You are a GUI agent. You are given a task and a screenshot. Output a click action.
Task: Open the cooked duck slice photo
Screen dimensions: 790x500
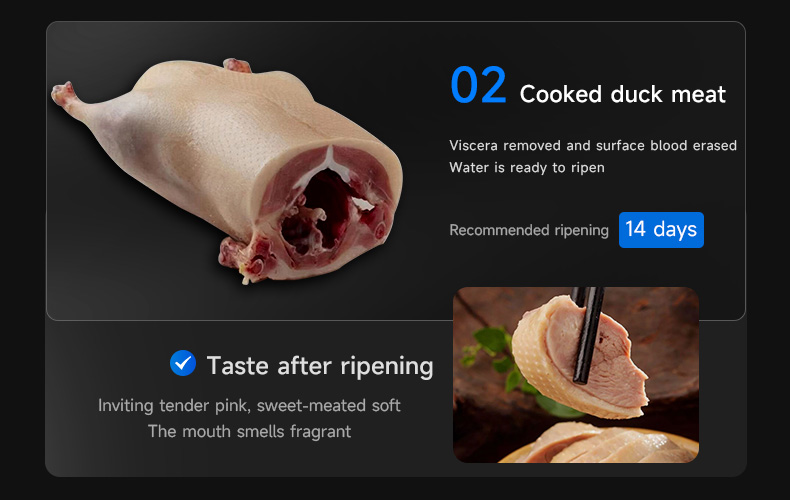576,374
